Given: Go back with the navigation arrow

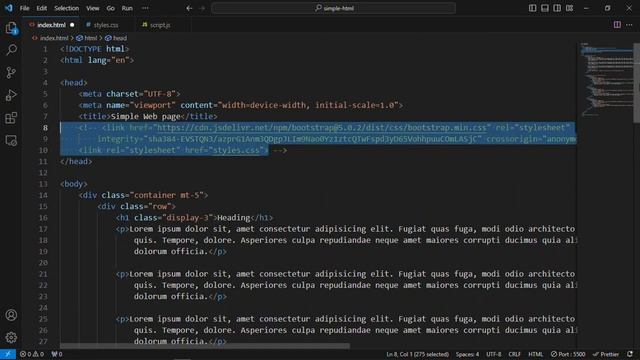Looking at the screenshot, I should (x=189, y=8).
